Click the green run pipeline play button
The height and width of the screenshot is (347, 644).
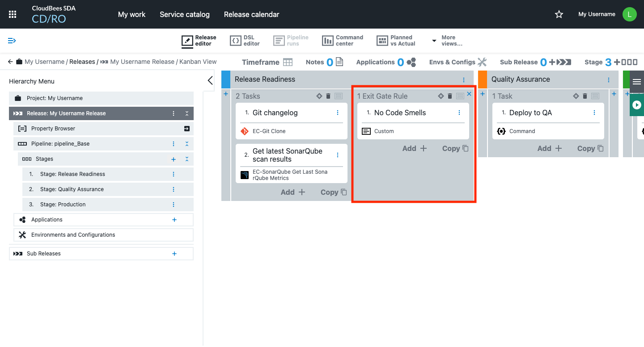pos(637,105)
